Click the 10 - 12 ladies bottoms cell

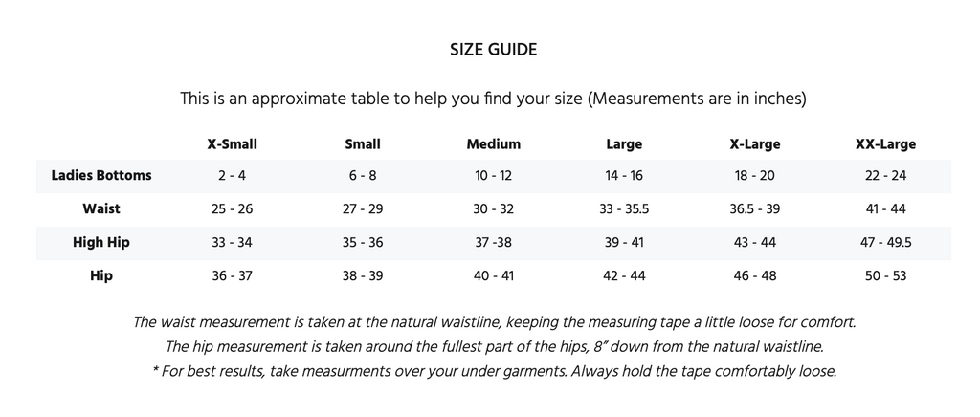point(493,175)
